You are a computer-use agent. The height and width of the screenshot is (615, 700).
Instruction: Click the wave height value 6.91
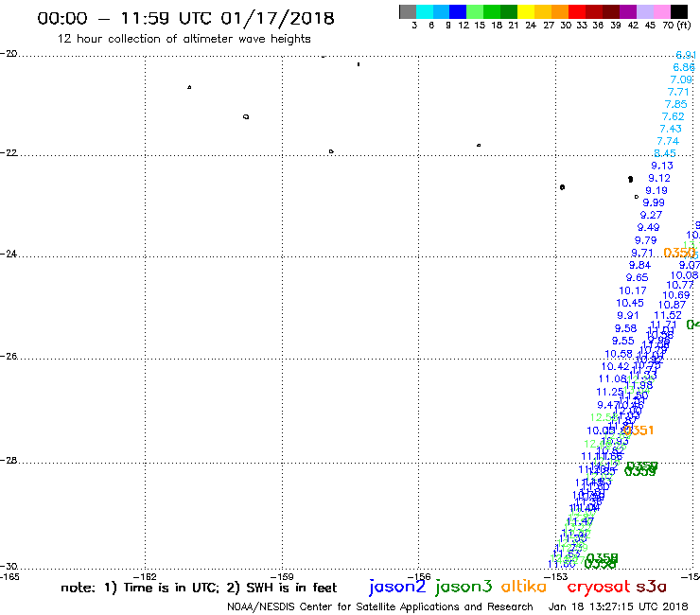[686, 55]
